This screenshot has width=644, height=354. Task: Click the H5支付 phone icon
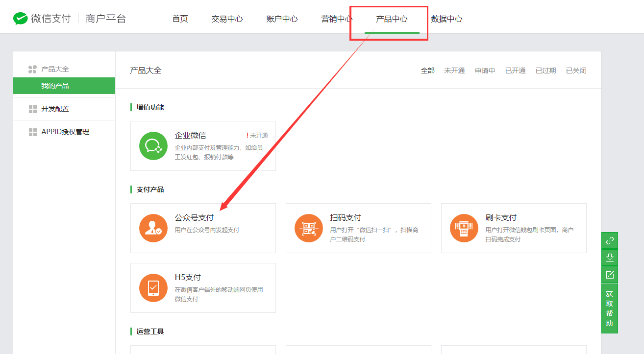coord(153,288)
